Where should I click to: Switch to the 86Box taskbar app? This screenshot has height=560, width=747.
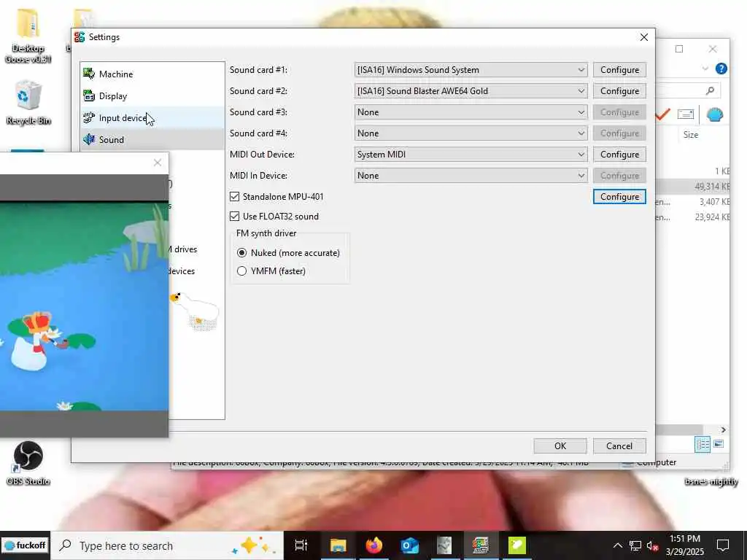tap(480, 545)
